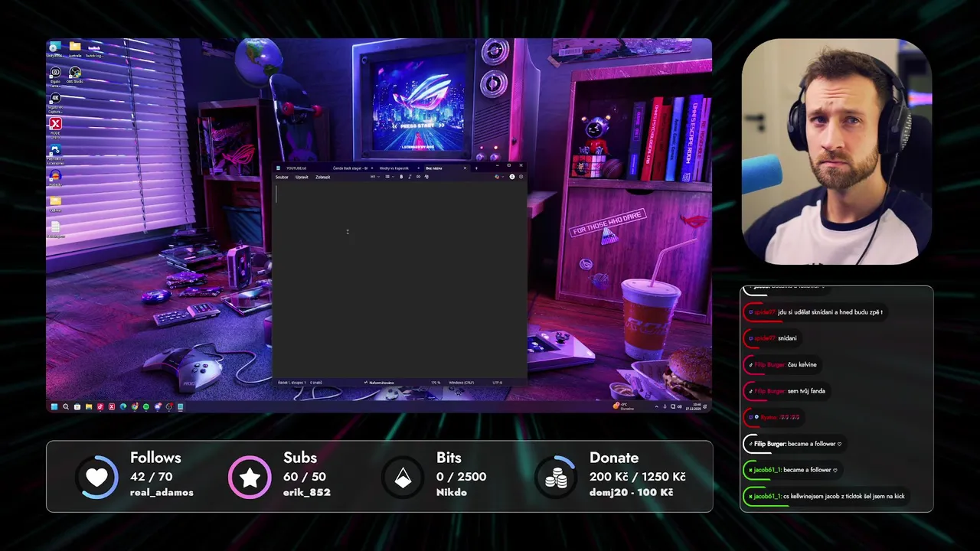Insert a link using the toolbar

point(418,177)
